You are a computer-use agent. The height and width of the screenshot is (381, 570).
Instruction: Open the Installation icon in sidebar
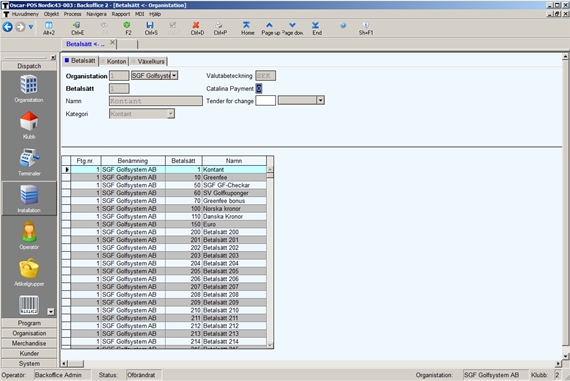click(29, 194)
